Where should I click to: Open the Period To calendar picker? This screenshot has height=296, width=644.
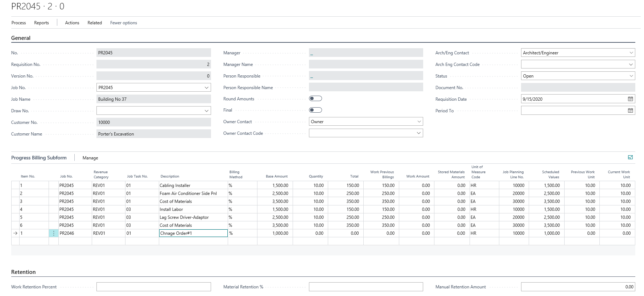(x=630, y=111)
